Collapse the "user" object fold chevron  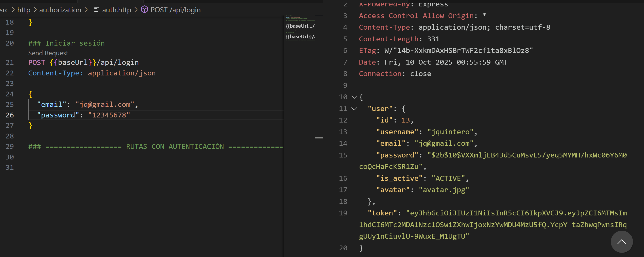(x=354, y=109)
